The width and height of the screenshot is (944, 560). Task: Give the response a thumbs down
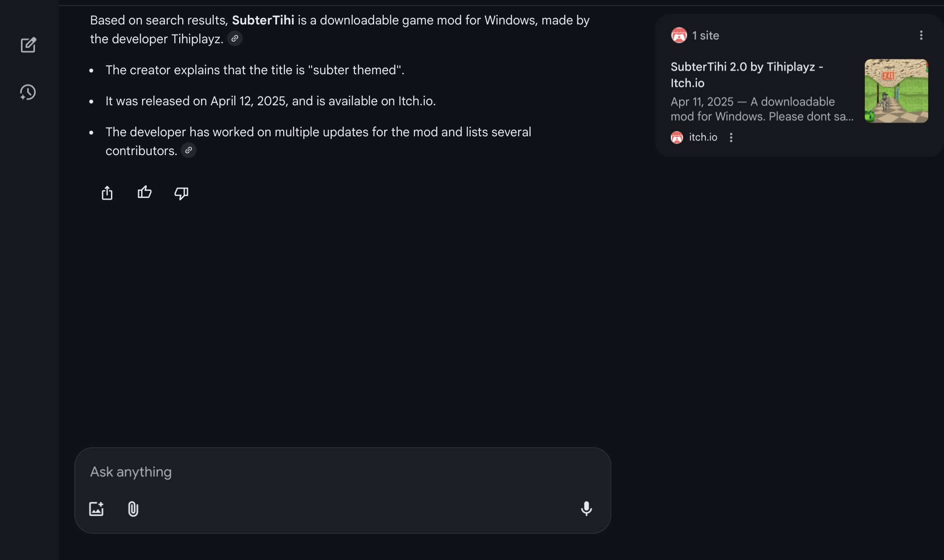181,193
